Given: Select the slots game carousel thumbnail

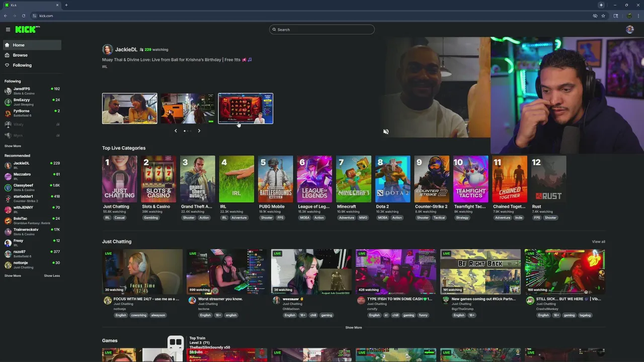Looking at the screenshot, I should point(246,109).
